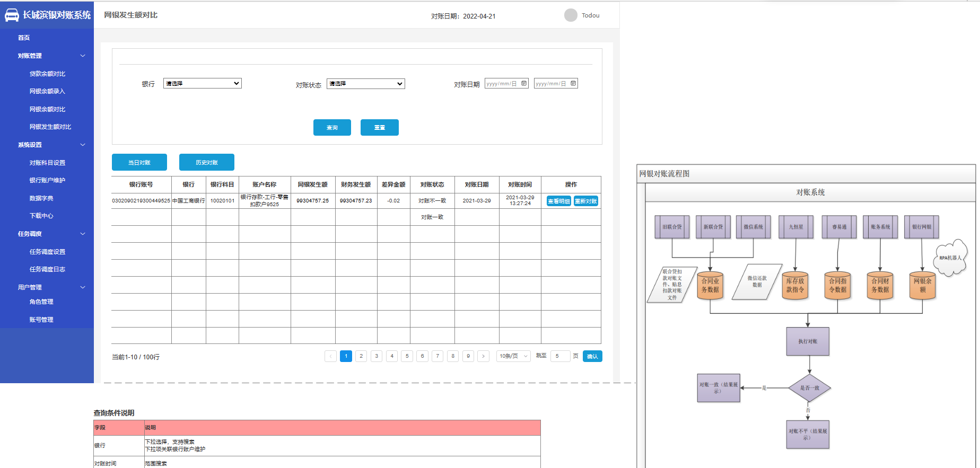This screenshot has height=468, width=980.
Task: Click the 合同指令数据 cylinder in the flowchart
Action: click(838, 285)
